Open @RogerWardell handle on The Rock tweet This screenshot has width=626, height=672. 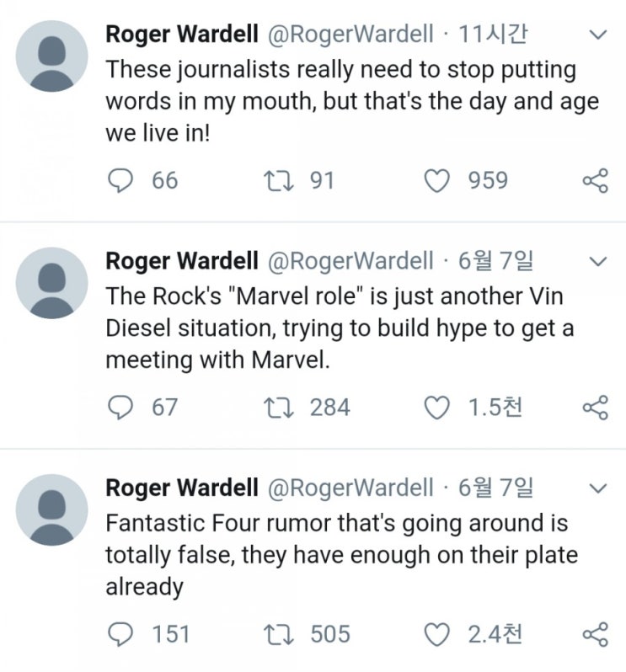click(x=350, y=261)
